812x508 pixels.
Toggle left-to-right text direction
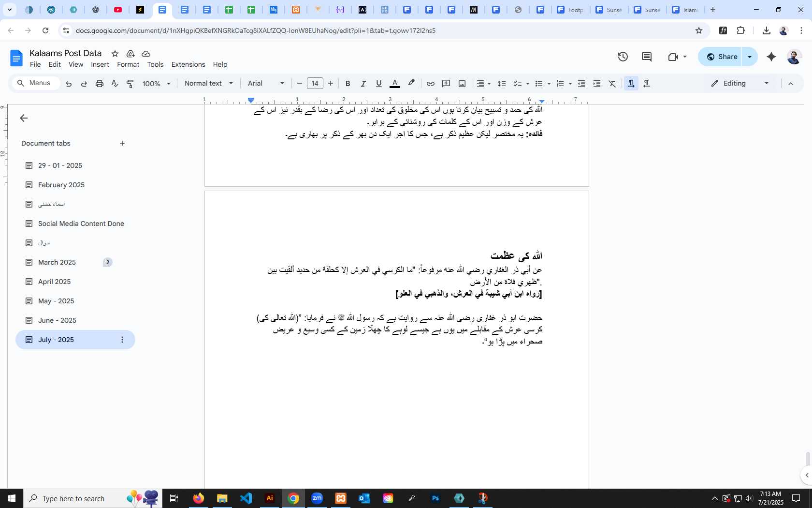[x=631, y=84]
